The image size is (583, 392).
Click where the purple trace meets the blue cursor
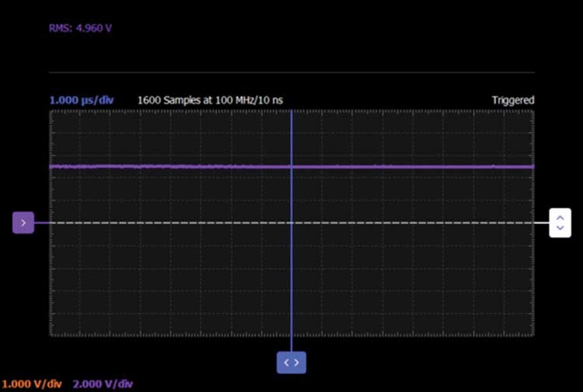click(x=291, y=167)
